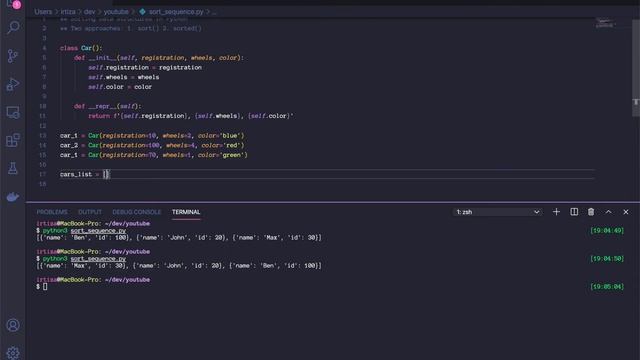640x360 pixels.
Task: Open the Remote Explorer view
Action: pos(13,112)
